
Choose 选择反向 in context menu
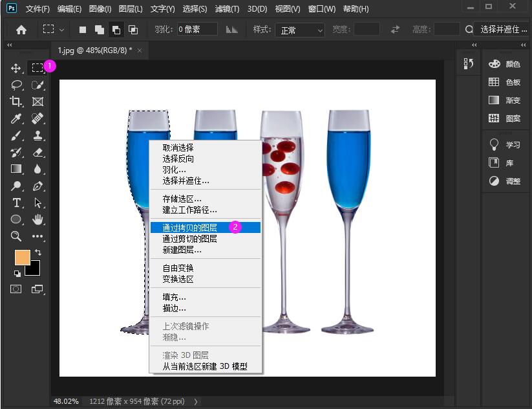(206, 159)
